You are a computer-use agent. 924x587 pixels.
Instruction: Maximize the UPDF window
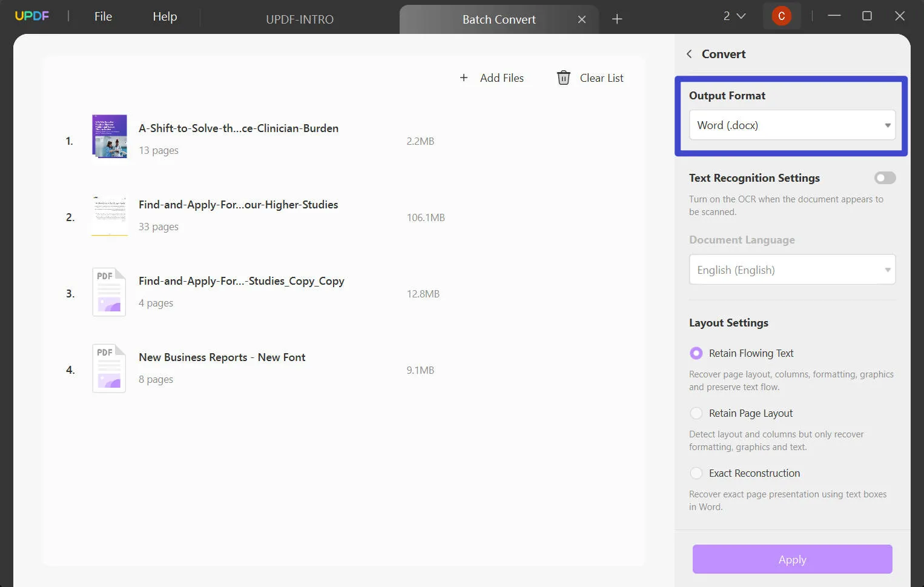coord(867,16)
